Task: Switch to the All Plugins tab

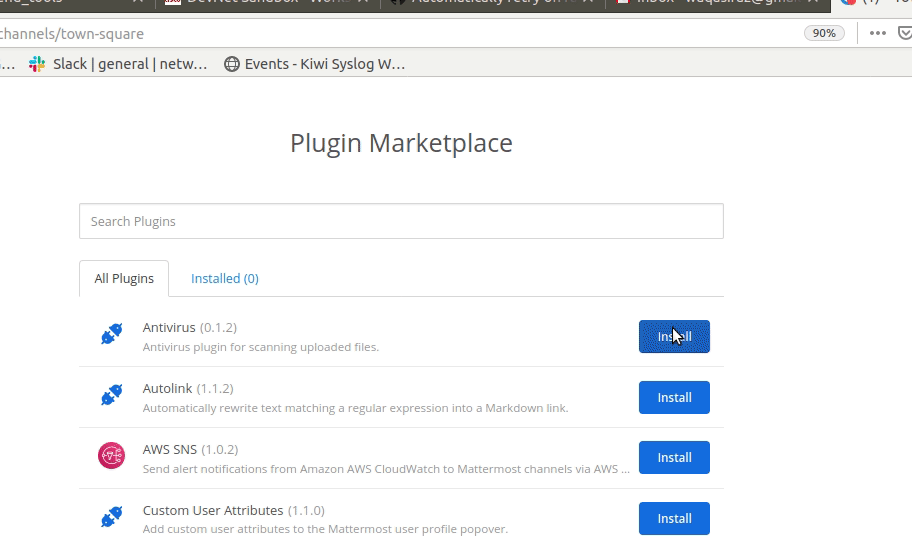Action: [124, 279]
